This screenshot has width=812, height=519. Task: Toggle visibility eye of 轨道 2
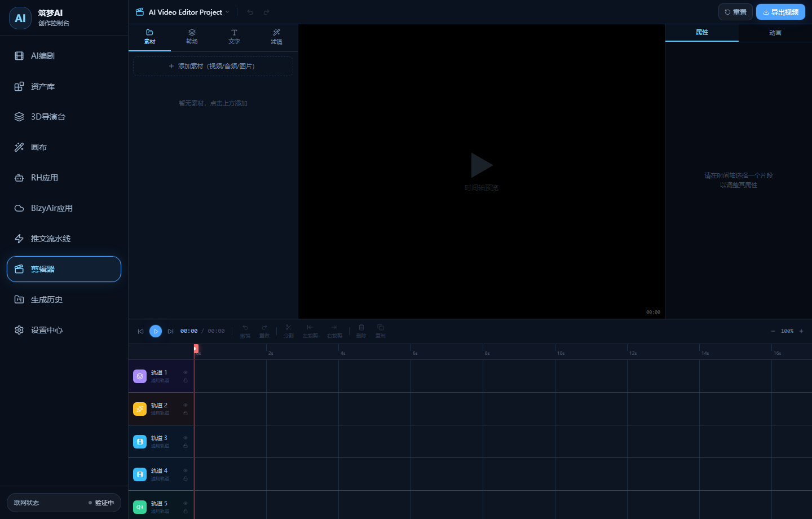186,405
